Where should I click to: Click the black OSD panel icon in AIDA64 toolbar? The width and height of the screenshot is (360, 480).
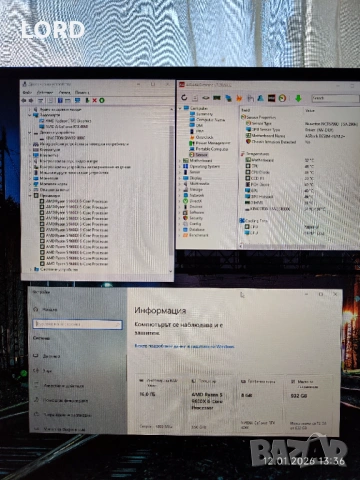[x=272, y=98]
